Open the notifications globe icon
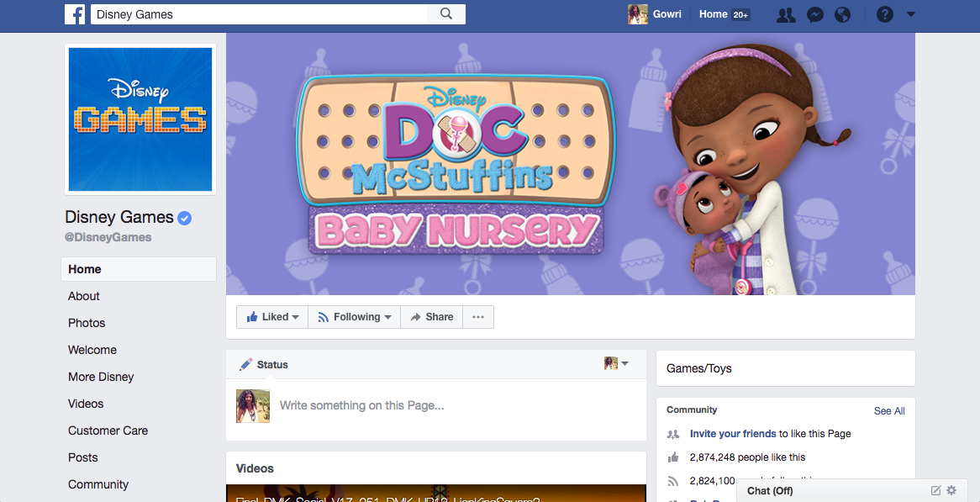980x502 pixels. pos(842,14)
